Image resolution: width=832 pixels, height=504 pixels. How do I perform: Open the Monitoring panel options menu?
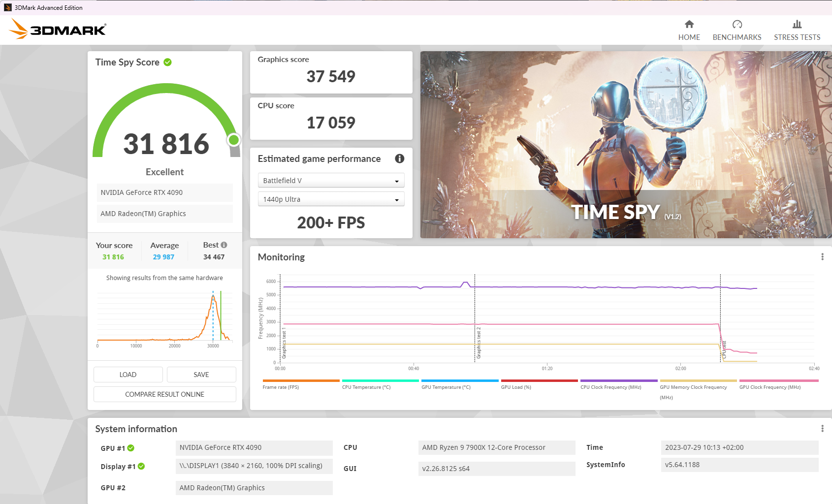pos(822,256)
